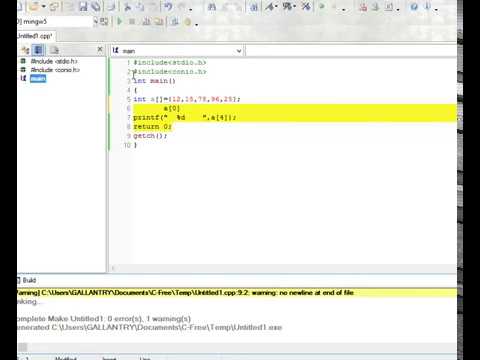Select the main function in symbol tree
Viewport: 480px width, 360px height.
pos(38,78)
